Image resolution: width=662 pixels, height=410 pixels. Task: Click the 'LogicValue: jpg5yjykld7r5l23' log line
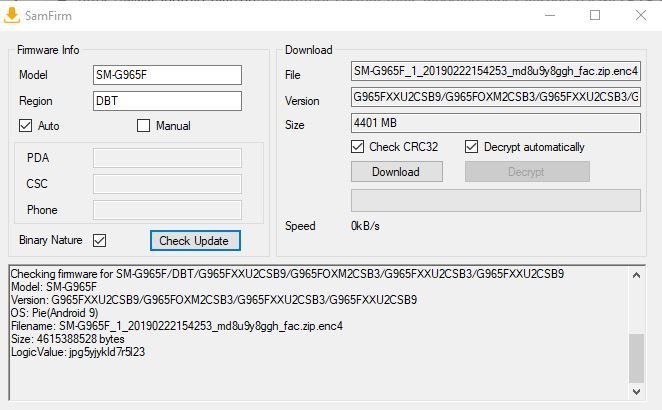tap(78, 352)
